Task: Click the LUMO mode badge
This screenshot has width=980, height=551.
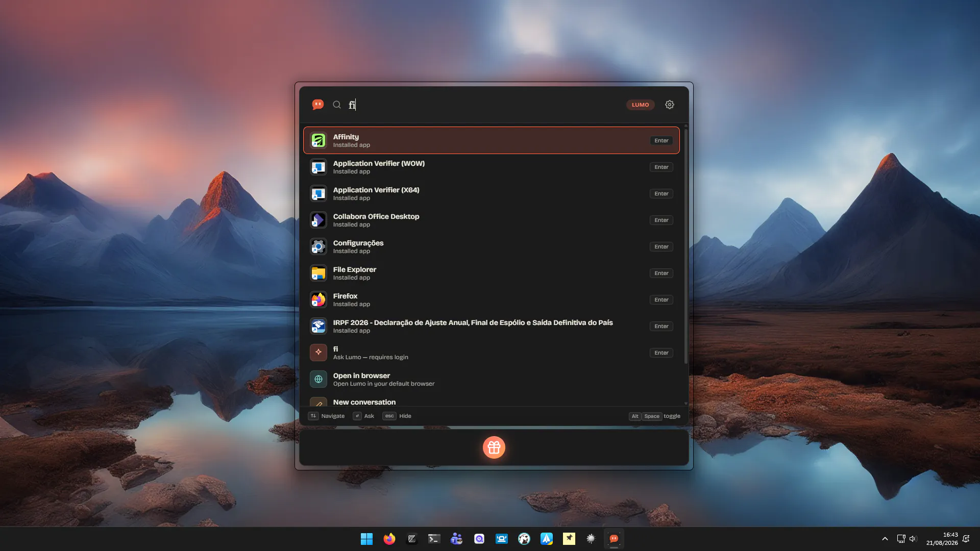Action: pyautogui.click(x=640, y=105)
